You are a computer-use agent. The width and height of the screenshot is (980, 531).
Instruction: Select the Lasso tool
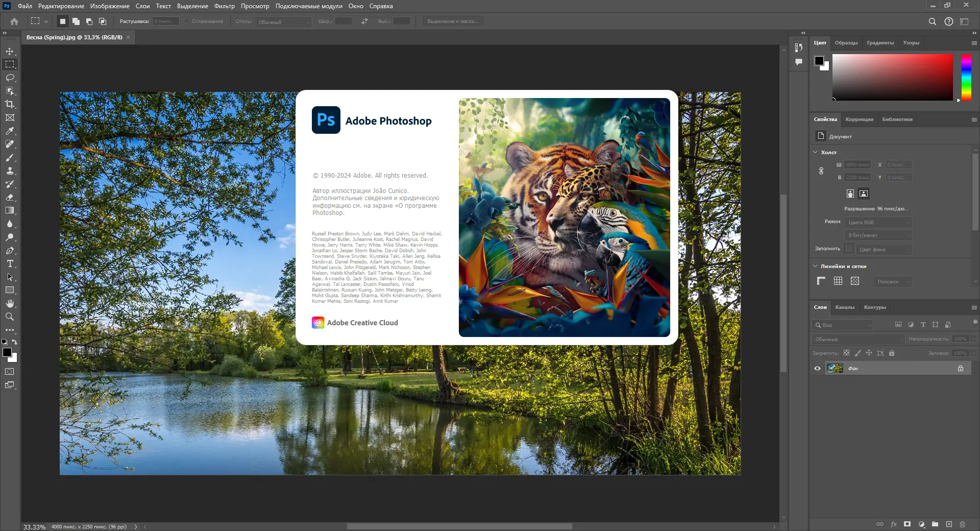(x=10, y=78)
